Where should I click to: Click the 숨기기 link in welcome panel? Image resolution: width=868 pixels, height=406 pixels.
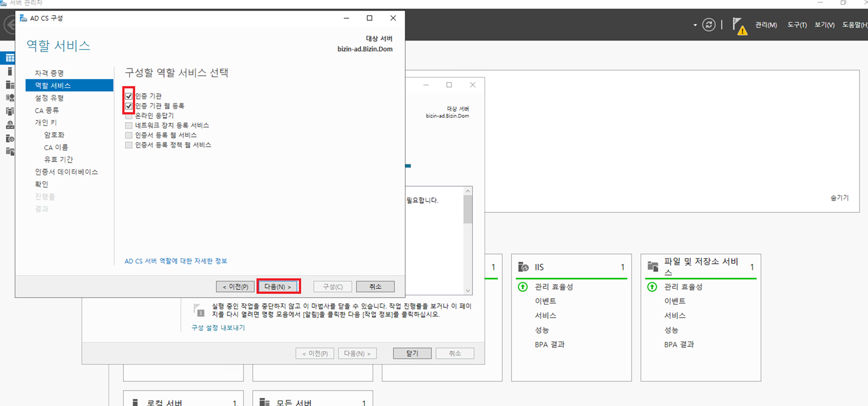(x=839, y=198)
